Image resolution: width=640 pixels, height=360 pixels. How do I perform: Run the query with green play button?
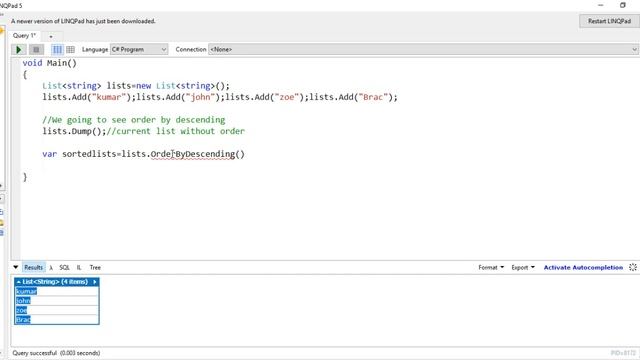click(x=18, y=49)
